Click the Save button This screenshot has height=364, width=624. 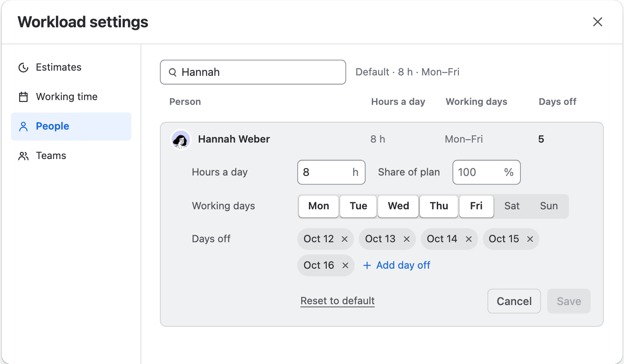coord(569,301)
